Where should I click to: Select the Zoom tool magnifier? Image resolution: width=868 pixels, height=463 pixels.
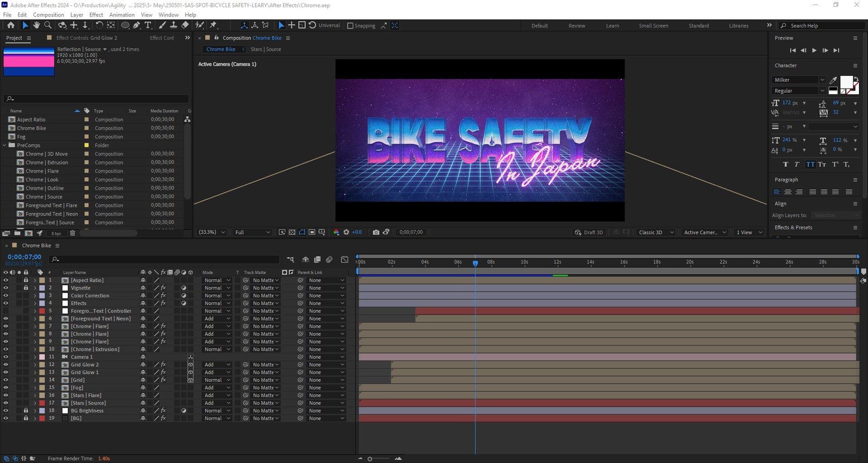tap(48, 25)
